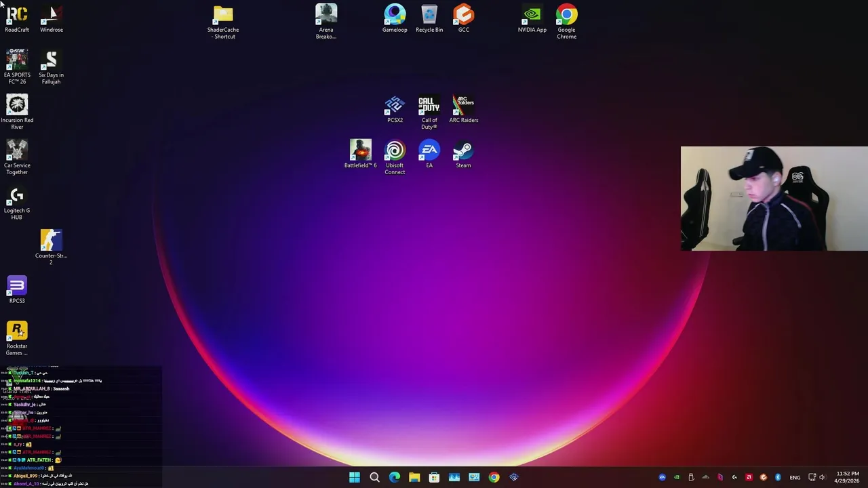868x488 pixels.
Task: Open Microsoft Store from the taskbar
Action: click(434, 477)
